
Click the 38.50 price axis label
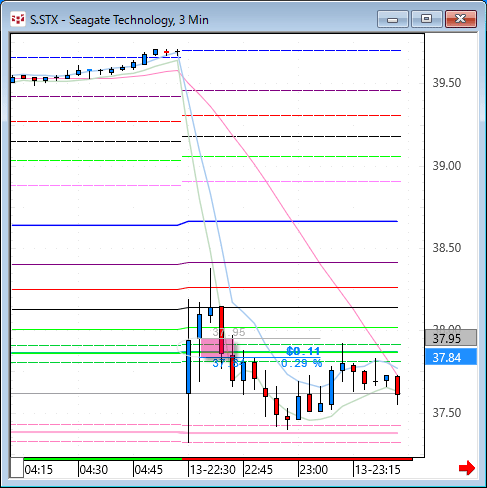point(447,248)
